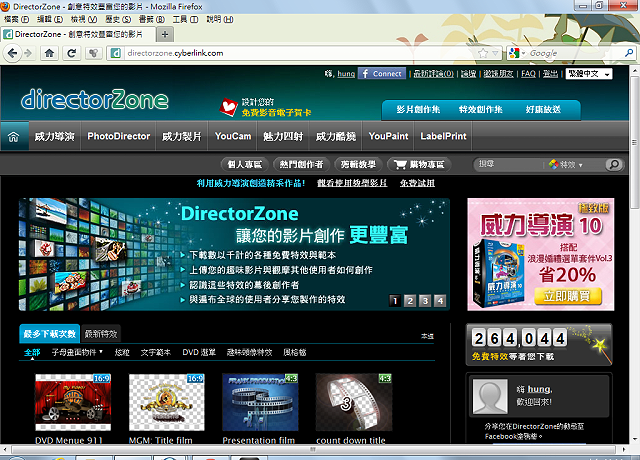The width and height of the screenshot is (640, 460).
Task: Click the 免費試用 free trial link
Action: [417, 183]
